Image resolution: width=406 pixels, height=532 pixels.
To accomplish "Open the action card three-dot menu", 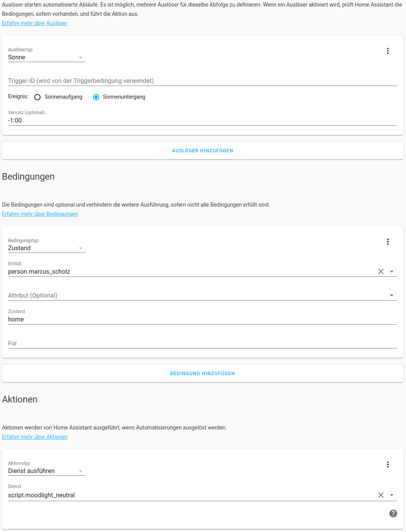I will pyautogui.click(x=387, y=465).
